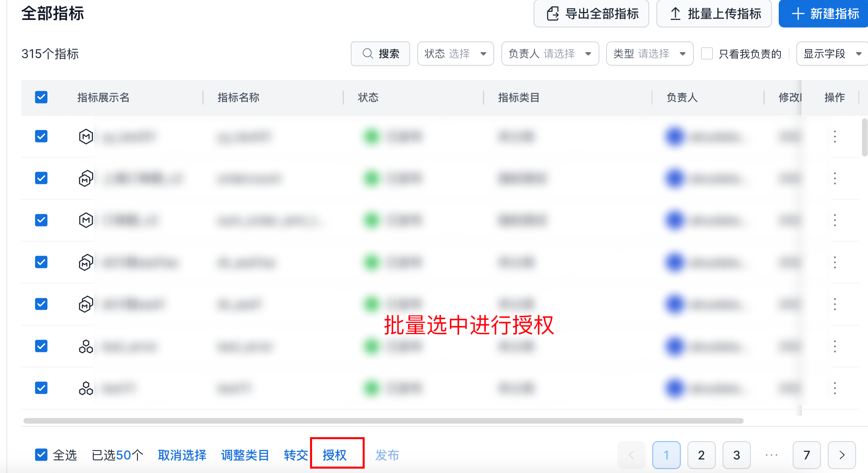Open last row's three-dot action menu
Image resolution: width=868 pixels, height=473 pixels.
point(835,388)
